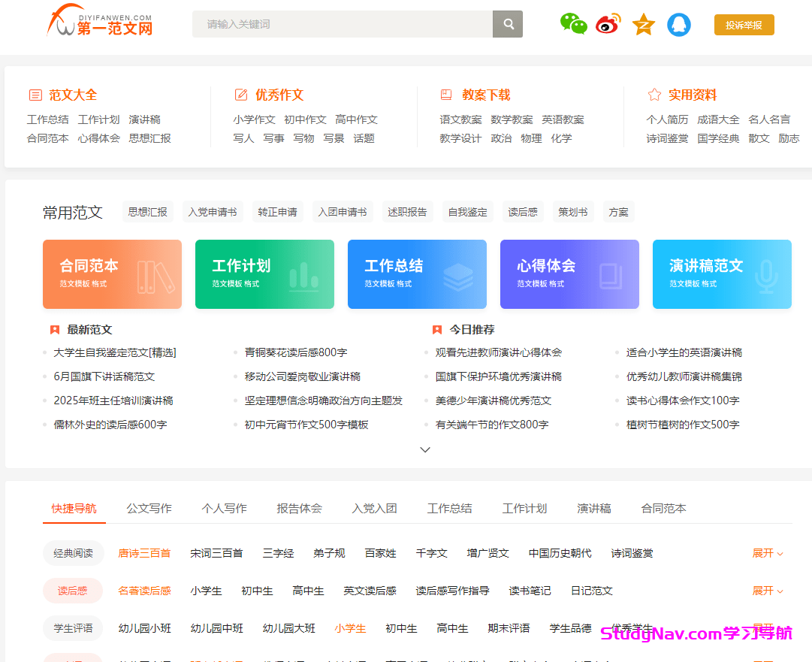The width and height of the screenshot is (812, 662).
Task: Click the star icon beside 实用资料
Action: (x=654, y=95)
